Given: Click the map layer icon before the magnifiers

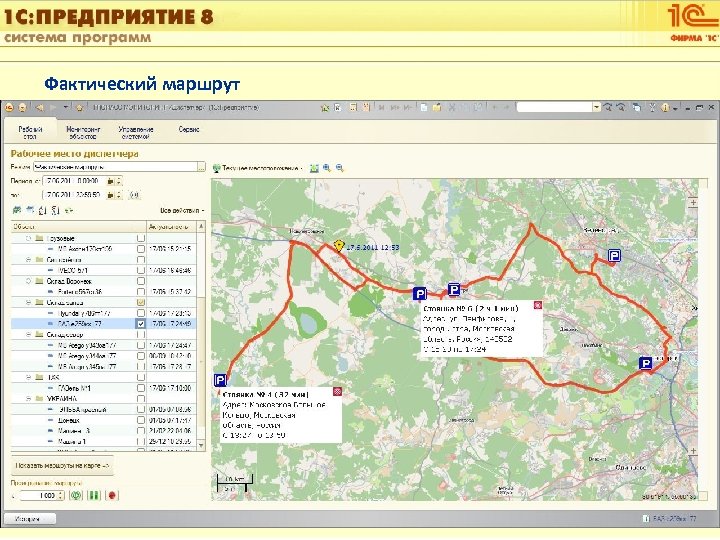Looking at the screenshot, I should [x=314, y=168].
